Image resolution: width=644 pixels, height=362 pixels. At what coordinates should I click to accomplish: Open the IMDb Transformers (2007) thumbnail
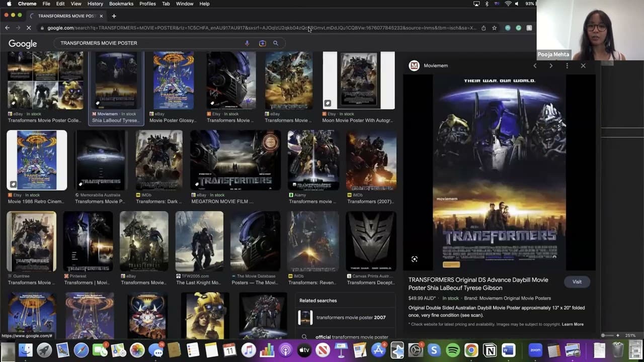[x=371, y=160]
